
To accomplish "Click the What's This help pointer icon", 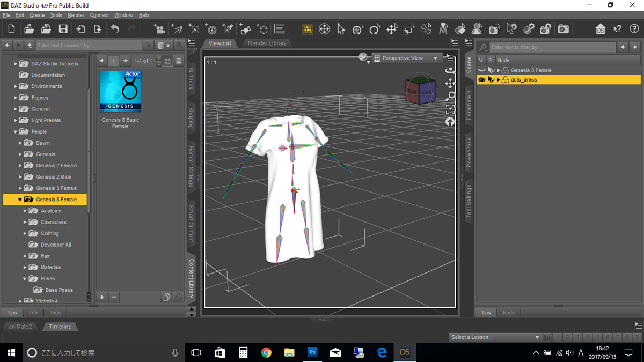I will (x=617, y=29).
